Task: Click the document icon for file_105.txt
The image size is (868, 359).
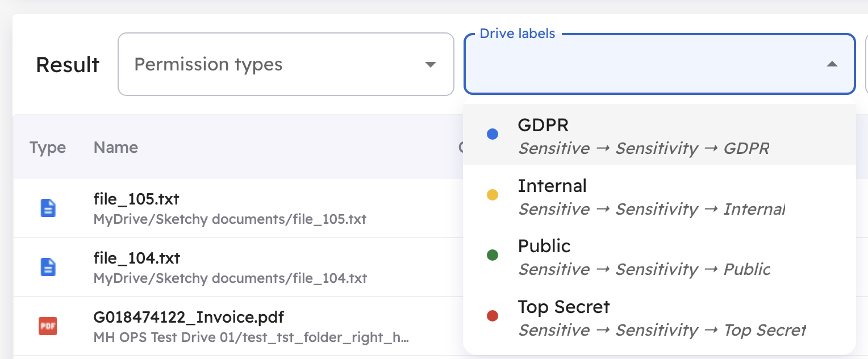Action: click(x=48, y=208)
